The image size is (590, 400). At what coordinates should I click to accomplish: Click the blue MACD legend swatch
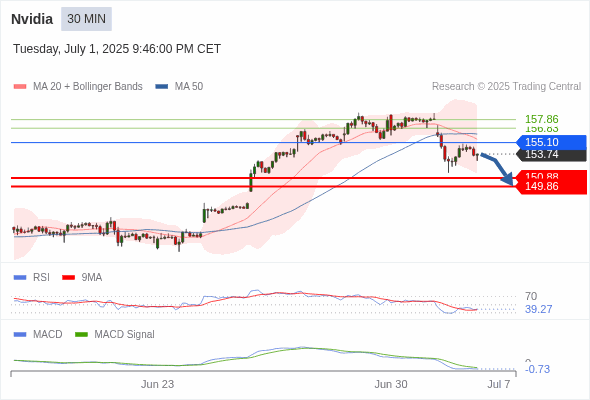[20, 334]
